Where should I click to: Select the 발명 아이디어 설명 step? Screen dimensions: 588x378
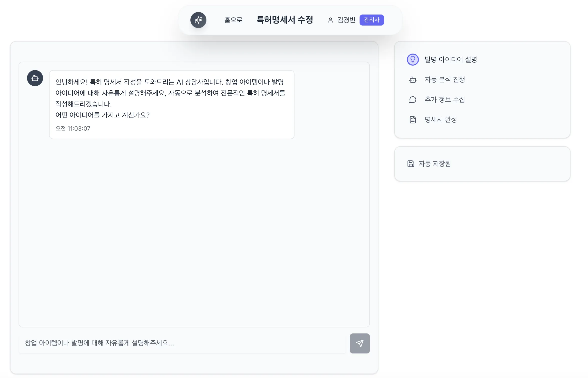451,60
